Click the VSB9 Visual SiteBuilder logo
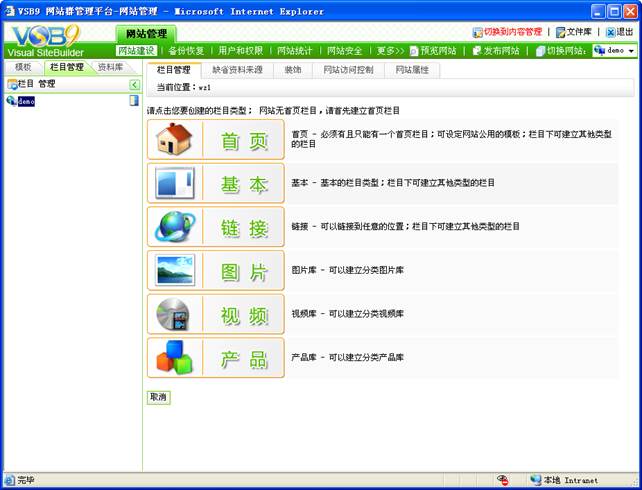Image resolution: width=642 pixels, height=490 pixels. point(45,41)
